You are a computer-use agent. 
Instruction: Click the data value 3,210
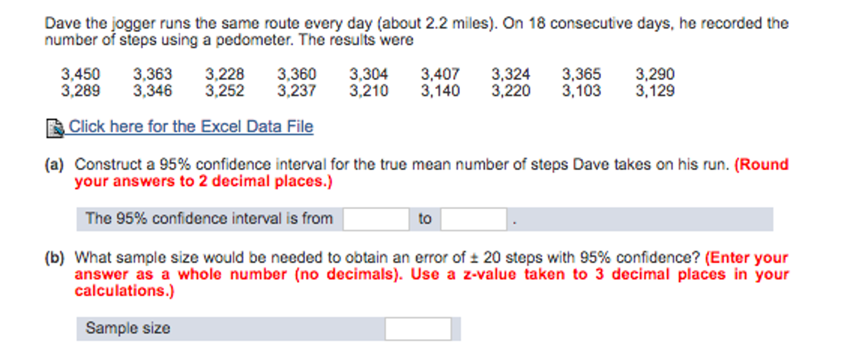(x=369, y=91)
